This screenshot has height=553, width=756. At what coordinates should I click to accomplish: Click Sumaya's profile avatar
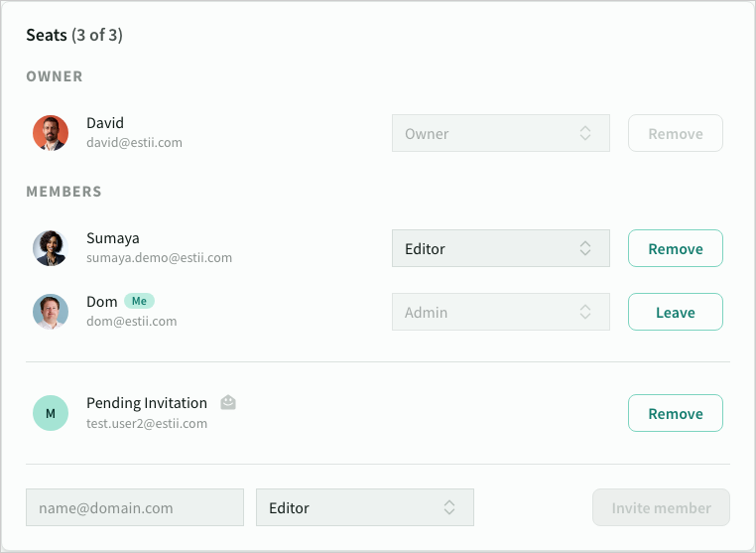[x=51, y=248]
